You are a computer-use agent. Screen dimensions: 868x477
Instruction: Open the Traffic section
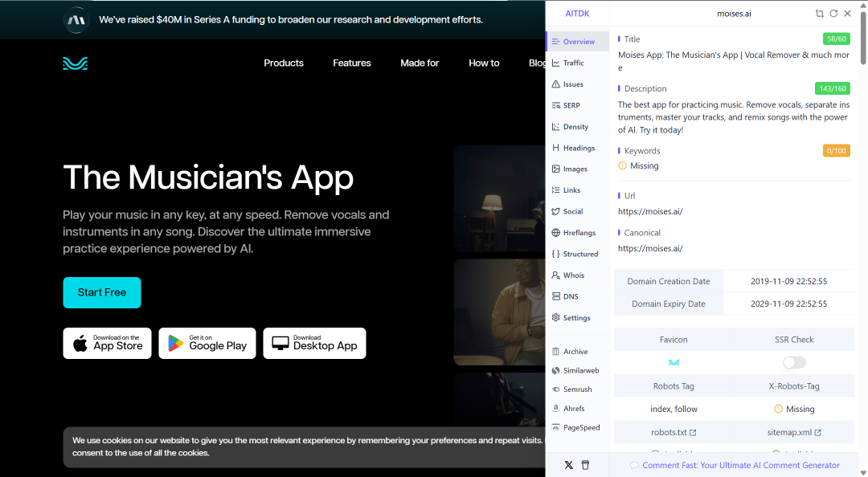coord(574,63)
